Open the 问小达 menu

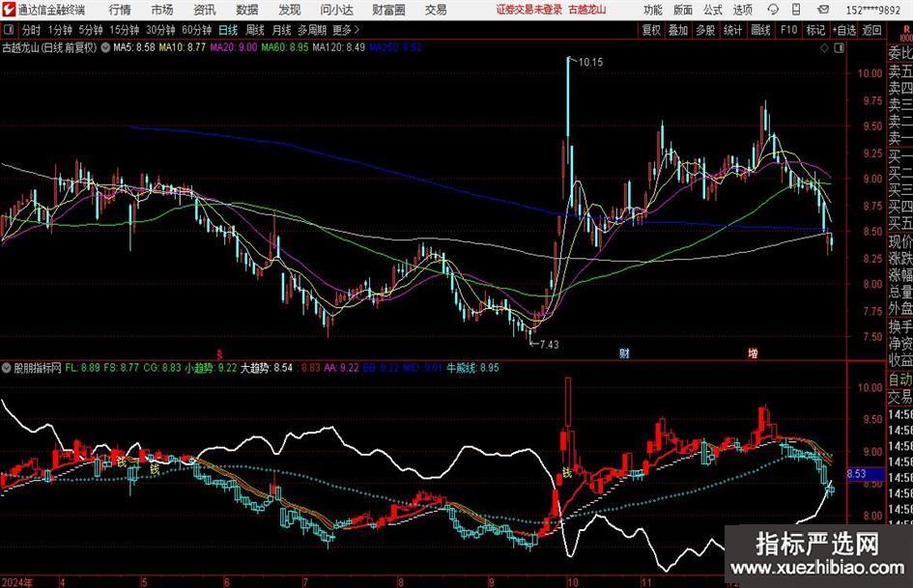click(x=336, y=10)
